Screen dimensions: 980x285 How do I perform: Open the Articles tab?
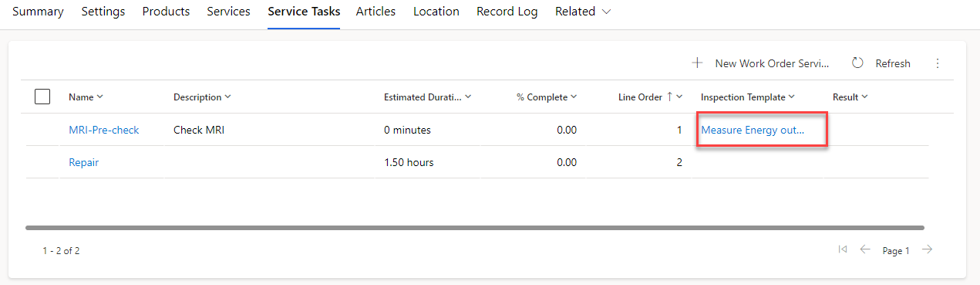coord(375,12)
